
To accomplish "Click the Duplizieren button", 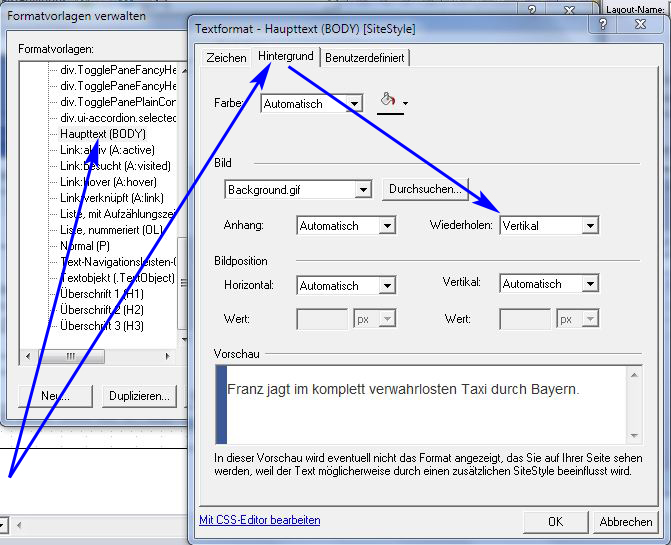I will [139, 396].
